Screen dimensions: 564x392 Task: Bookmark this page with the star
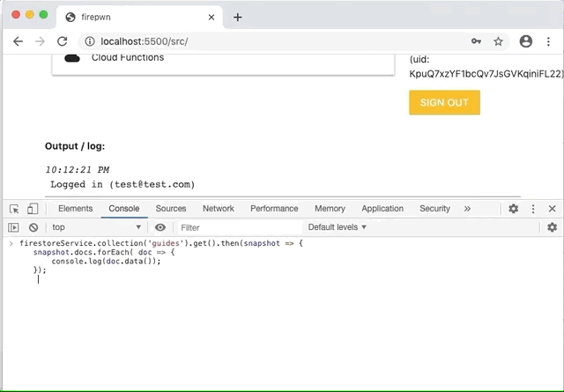tap(498, 41)
